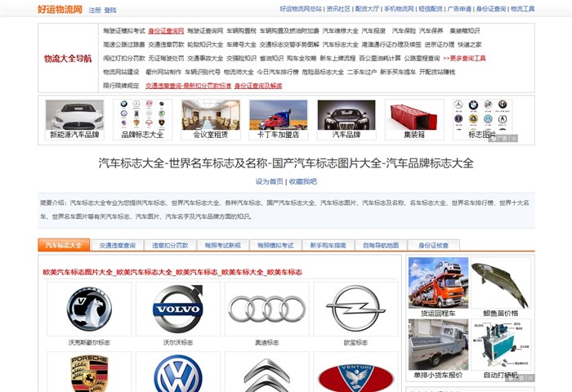Click the 注册 register link
The height and width of the screenshot is (392, 572).
(95, 11)
